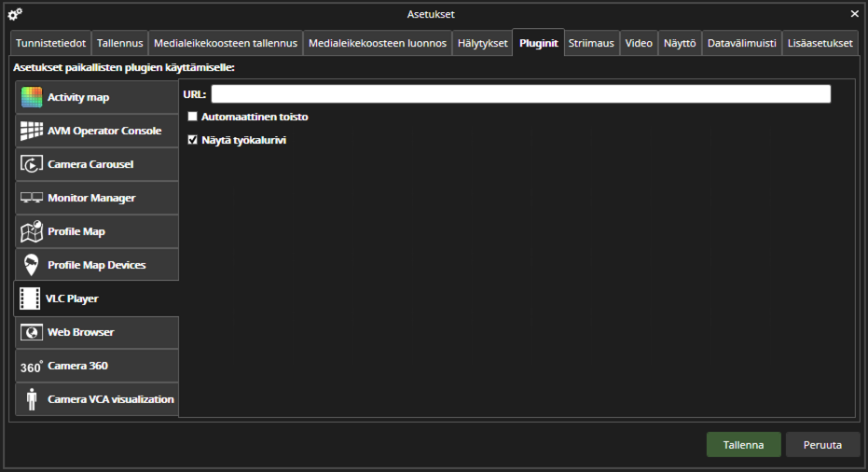Switch to Medialeikekoosteen tallennus tab

coord(226,44)
